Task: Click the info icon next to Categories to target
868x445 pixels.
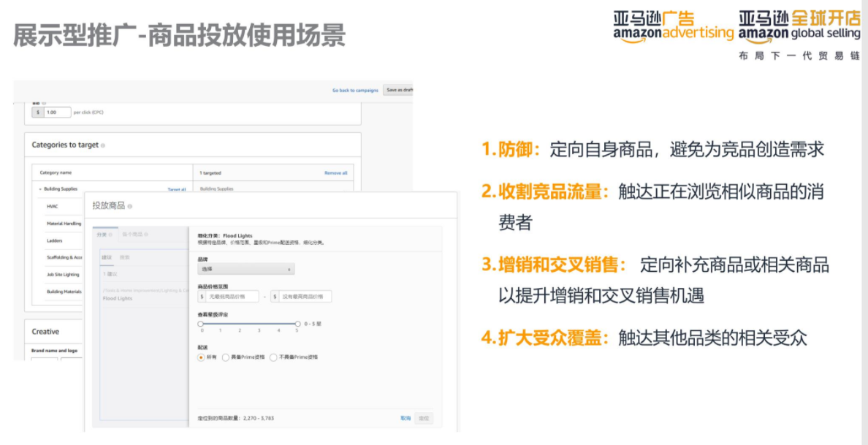Action: click(x=104, y=146)
